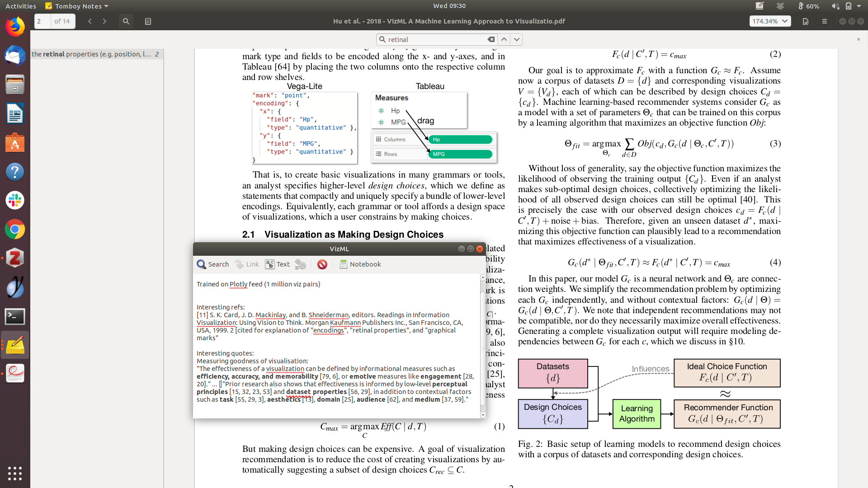Open the Activities overview
The height and width of the screenshot is (488, 868).
21,6
